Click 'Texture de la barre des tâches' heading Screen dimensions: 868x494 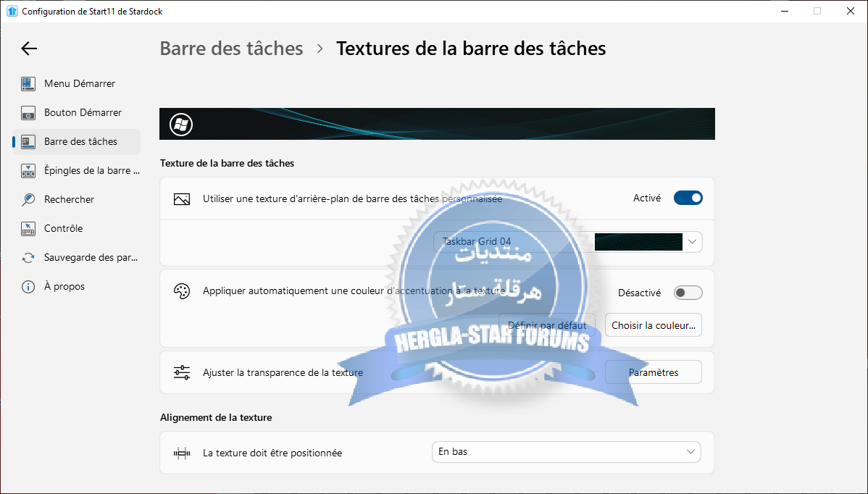tap(227, 163)
